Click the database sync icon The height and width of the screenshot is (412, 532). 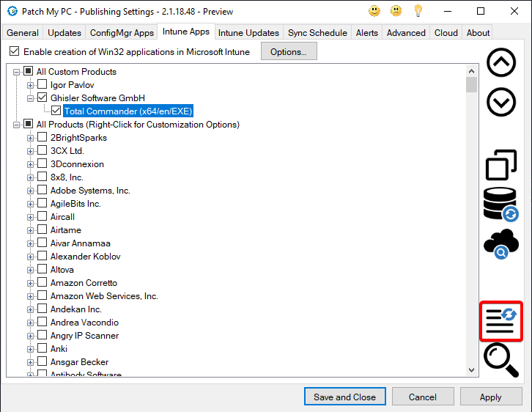(x=501, y=204)
